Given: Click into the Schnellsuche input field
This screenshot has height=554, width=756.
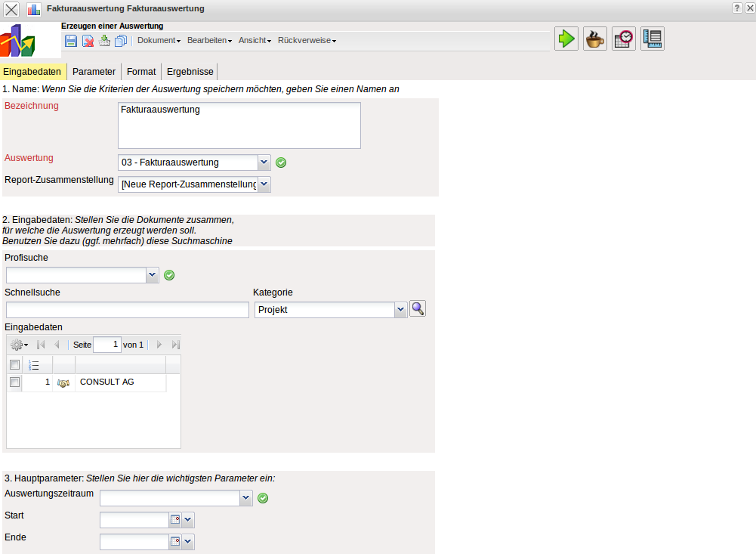Looking at the screenshot, I should 128,310.
